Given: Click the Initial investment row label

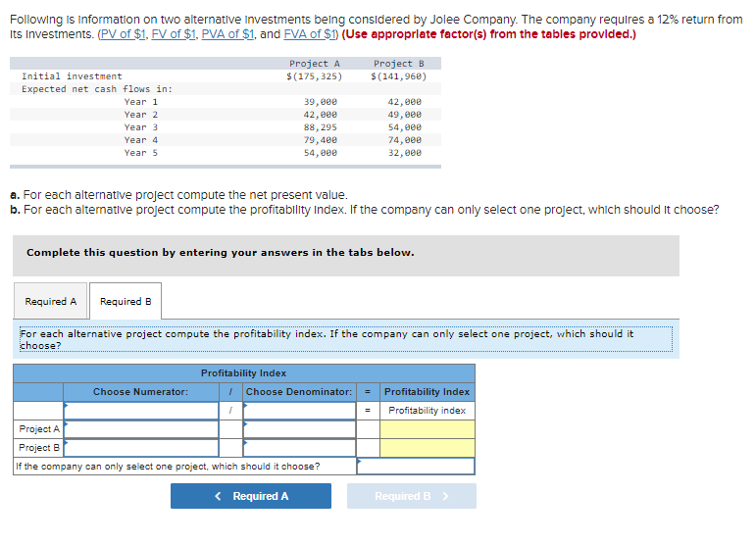Looking at the screenshot, I should (x=72, y=76).
